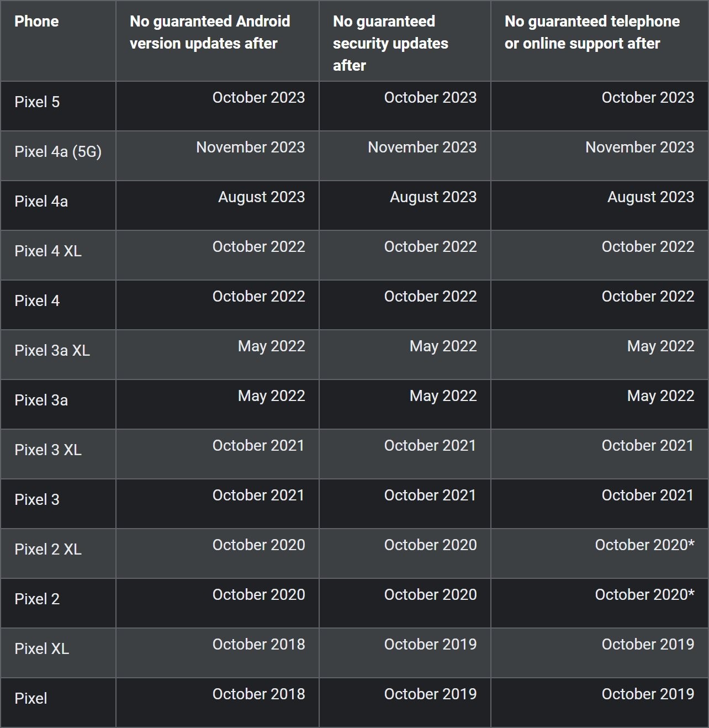The height and width of the screenshot is (728, 709).
Task: Select the Pixel 3a XL row label
Action: point(52,351)
